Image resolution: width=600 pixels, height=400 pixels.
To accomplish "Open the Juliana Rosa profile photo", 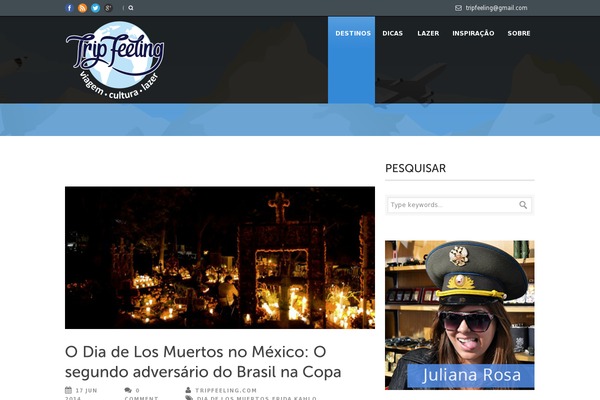I will tap(460, 315).
